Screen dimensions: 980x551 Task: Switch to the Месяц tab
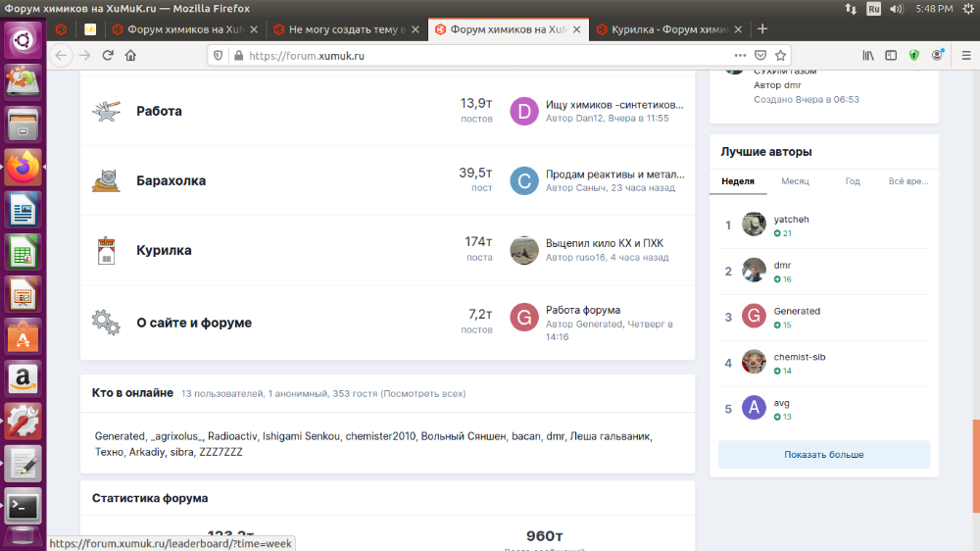[x=795, y=181]
